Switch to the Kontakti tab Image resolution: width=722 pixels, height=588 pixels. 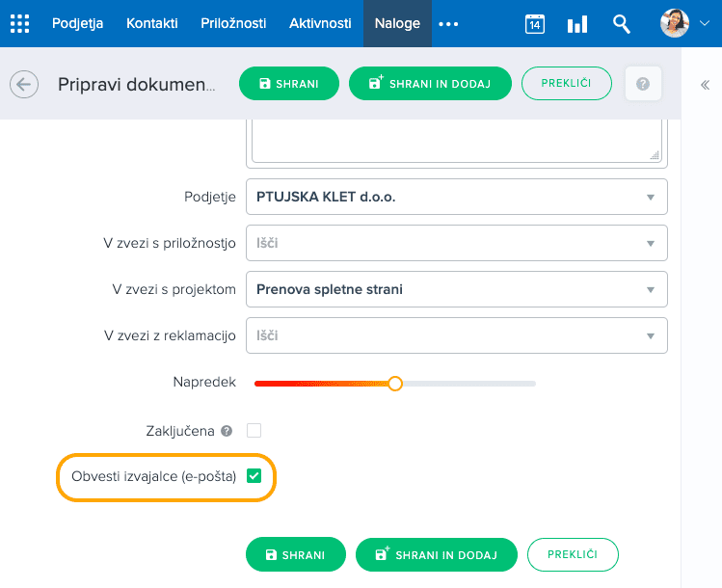[152, 24]
